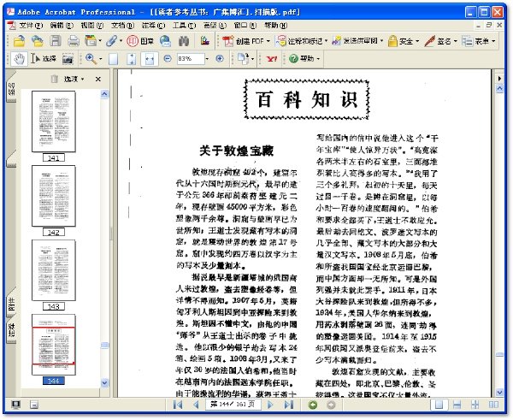Switch to facing pages layout
Image resolution: width=513 pixels, height=420 pixels.
493,405
